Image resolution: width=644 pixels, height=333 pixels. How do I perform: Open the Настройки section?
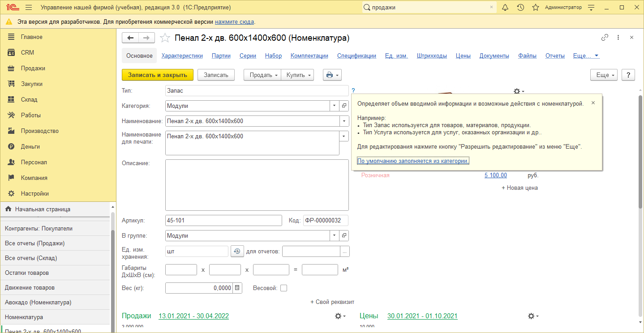point(58,193)
